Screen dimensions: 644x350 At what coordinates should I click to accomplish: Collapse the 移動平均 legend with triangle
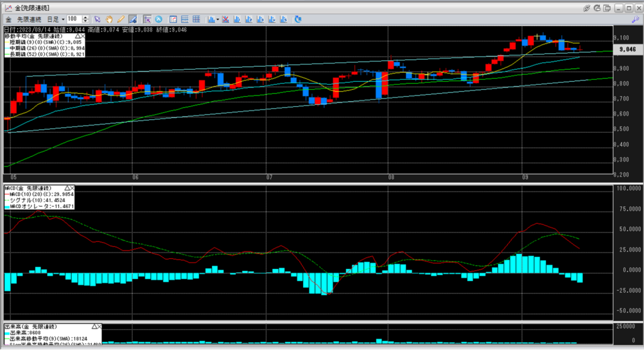[x=77, y=36]
